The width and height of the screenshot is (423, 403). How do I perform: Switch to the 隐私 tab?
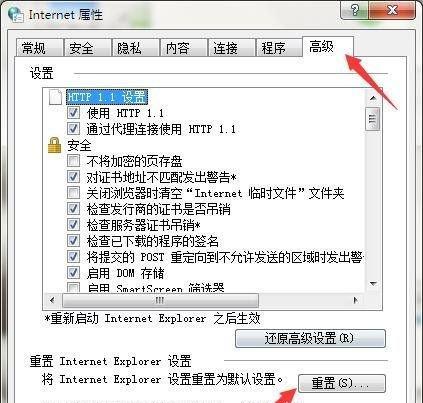(136, 48)
